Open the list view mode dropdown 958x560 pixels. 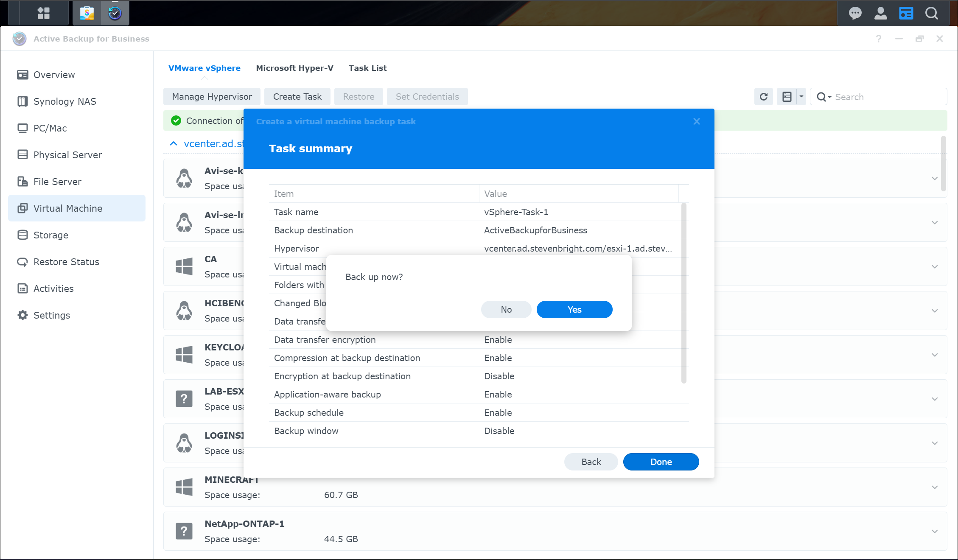(x=801, y=97)
